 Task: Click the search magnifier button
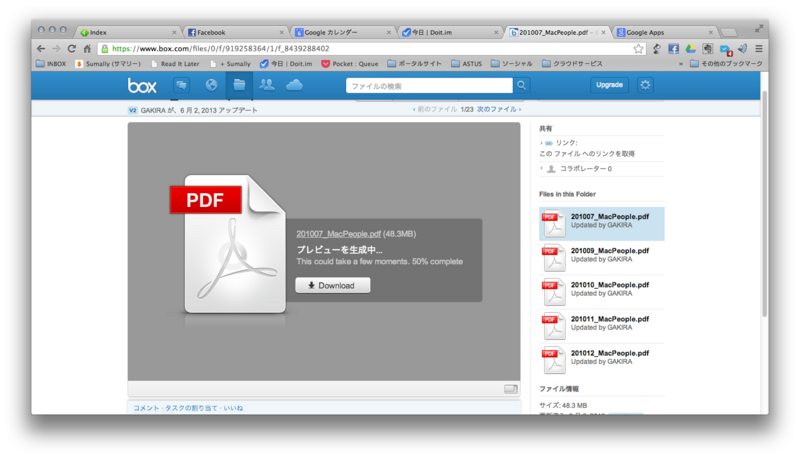pos(521,85)
